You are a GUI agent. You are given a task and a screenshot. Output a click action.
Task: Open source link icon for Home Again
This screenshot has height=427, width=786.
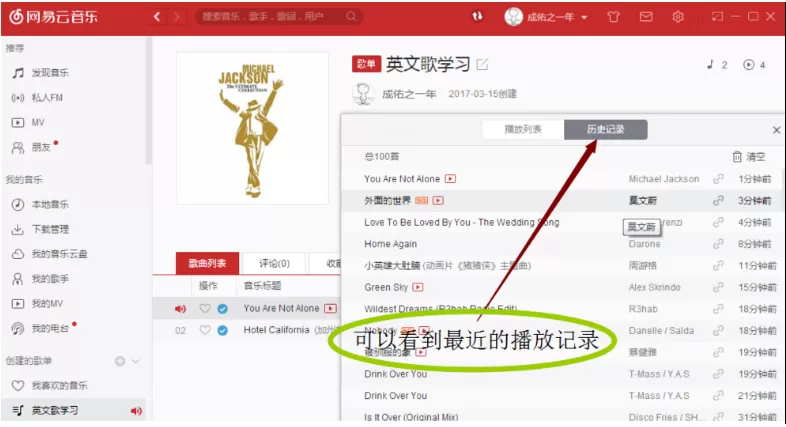tap(718, 244)
